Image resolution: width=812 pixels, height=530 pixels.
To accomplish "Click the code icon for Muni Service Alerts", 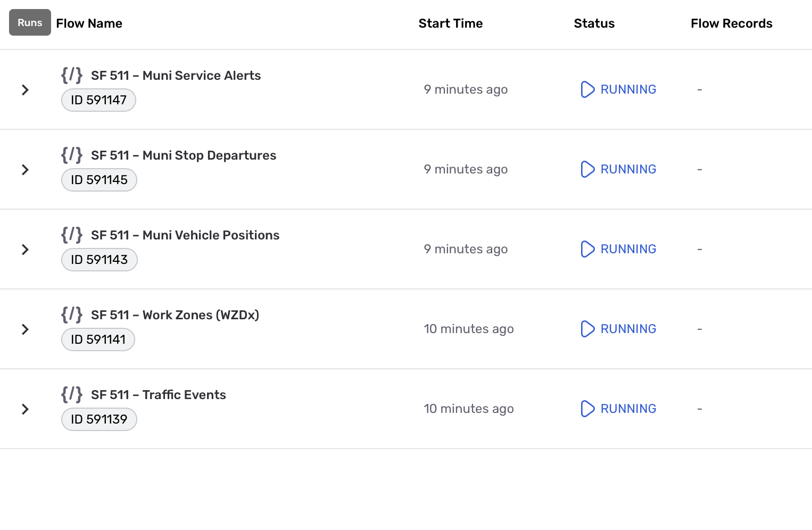I will click(x=72, y=75).
